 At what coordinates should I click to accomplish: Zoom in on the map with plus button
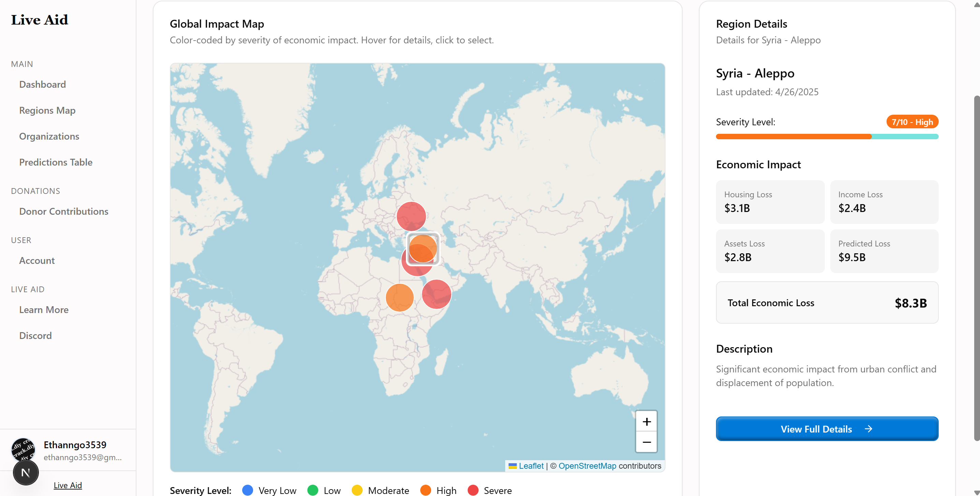click(x=646, y=421)
